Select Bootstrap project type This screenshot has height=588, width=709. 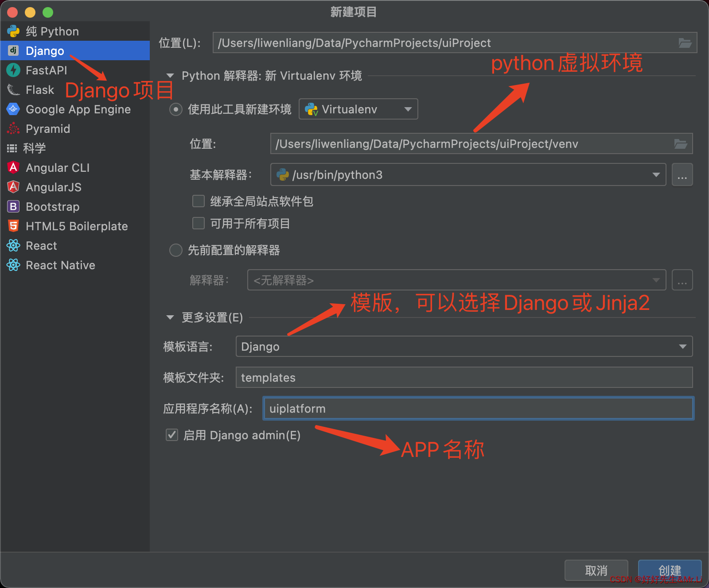point(75,206)
